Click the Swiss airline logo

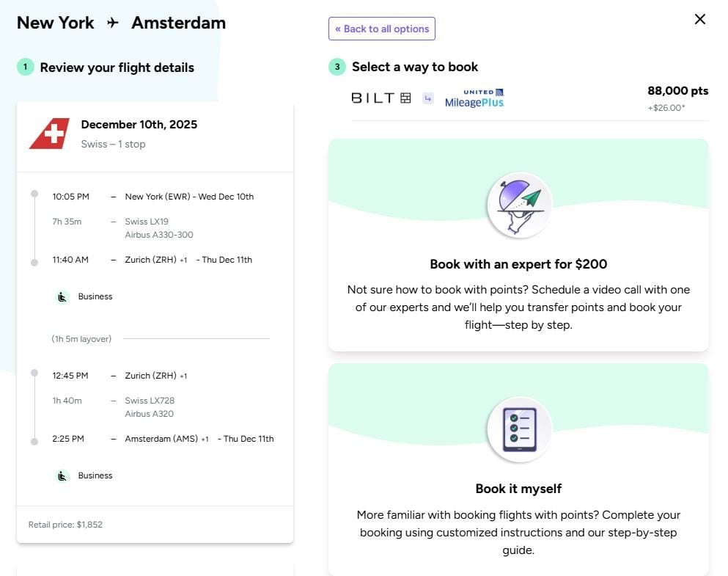click(x=49, y=134)
